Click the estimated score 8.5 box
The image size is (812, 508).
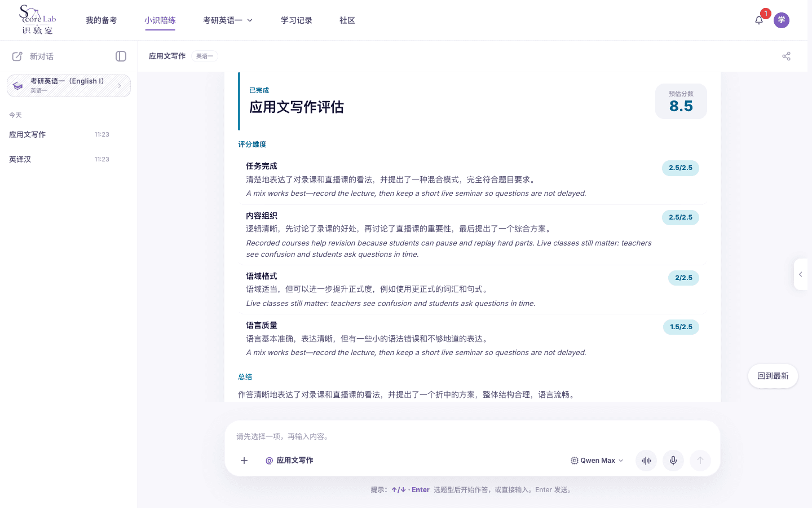(681, 102)
